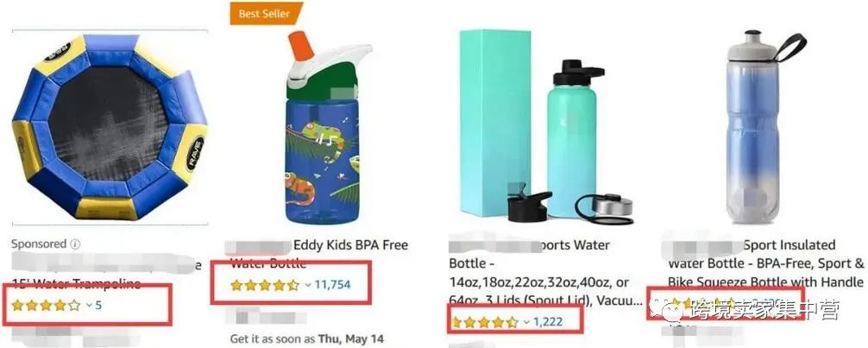
Task: Open the 11,754 reviews link
Action: pyautogui.click(x=332, y=285)
